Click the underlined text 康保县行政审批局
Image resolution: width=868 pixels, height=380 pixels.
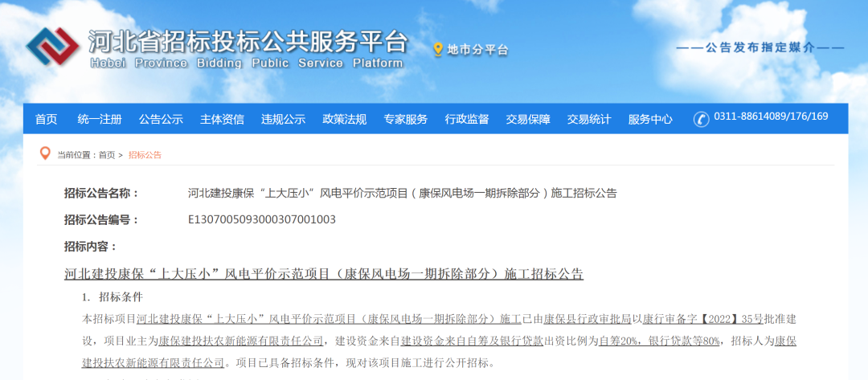click(x=588, y=319)
